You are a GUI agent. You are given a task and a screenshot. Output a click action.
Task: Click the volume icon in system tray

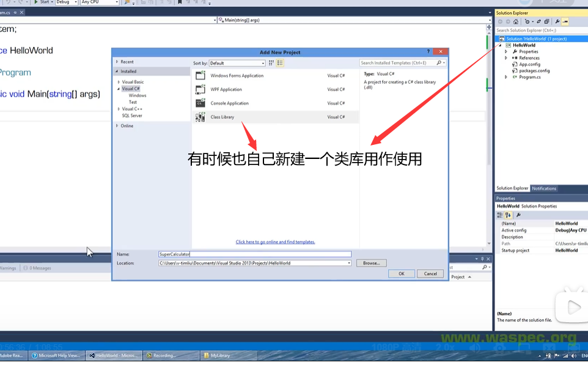point(574,356)
